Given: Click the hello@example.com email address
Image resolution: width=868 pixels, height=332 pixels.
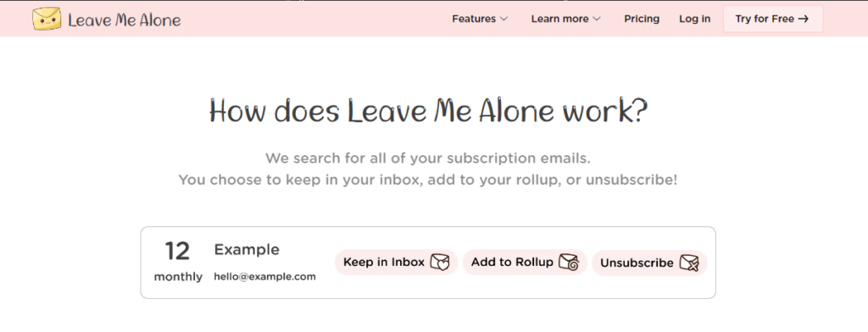Looking at the screenshot, I should coord(264,277).
